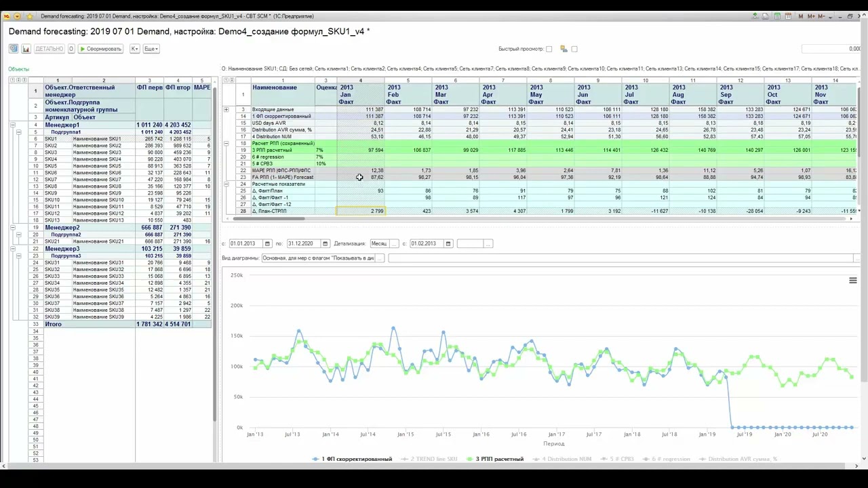Image resolution: width=868 pixels, height=488 pixels.
Task: Collapse the Подгруппа1 subgroup
Action: click(19, 132)
